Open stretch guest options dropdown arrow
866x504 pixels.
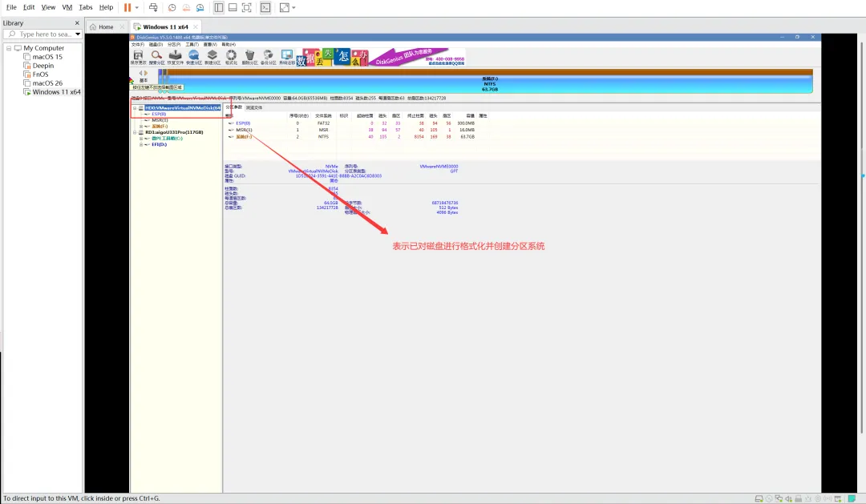click(x=293, y=8)
